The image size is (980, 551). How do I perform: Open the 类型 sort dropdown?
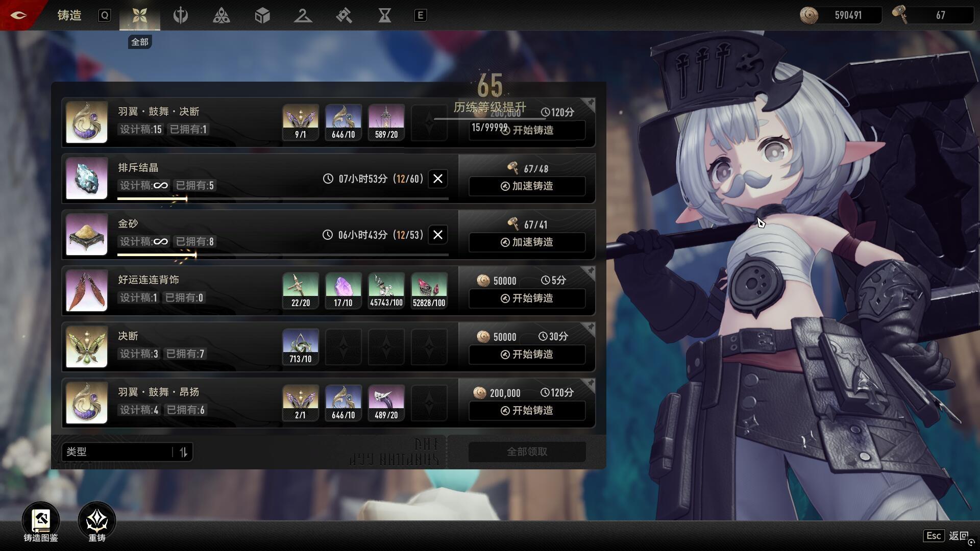coord(117,452)
